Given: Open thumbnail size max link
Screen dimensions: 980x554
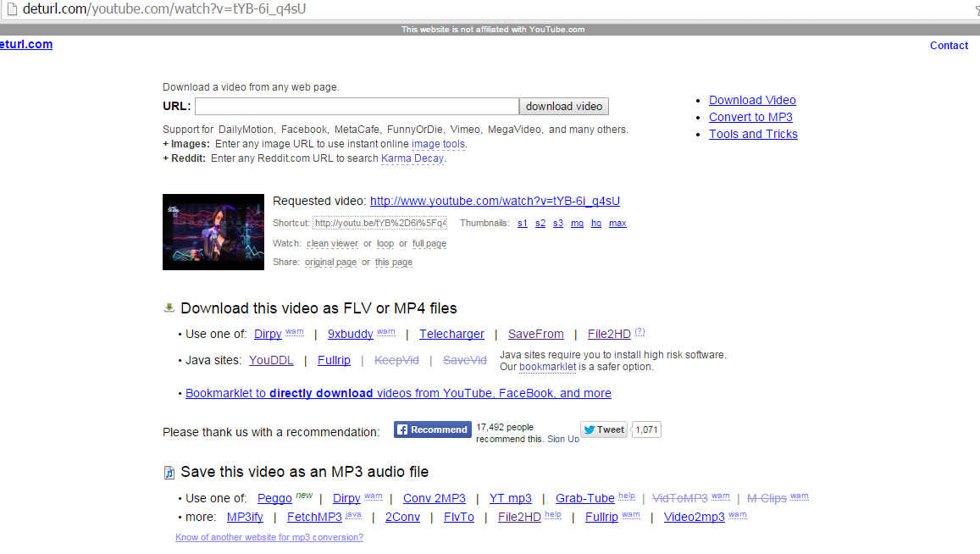Looking at the screenshot, I should click(x=617, y=224).
